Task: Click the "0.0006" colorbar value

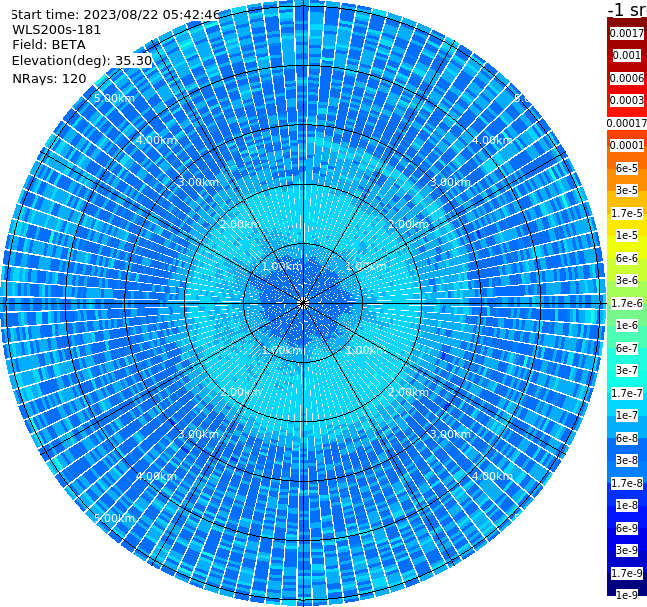Action: [627, 78]
